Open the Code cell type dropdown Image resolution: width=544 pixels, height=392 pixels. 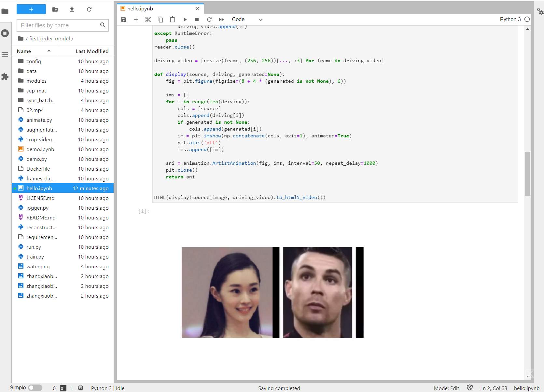(x=247, y=20)
